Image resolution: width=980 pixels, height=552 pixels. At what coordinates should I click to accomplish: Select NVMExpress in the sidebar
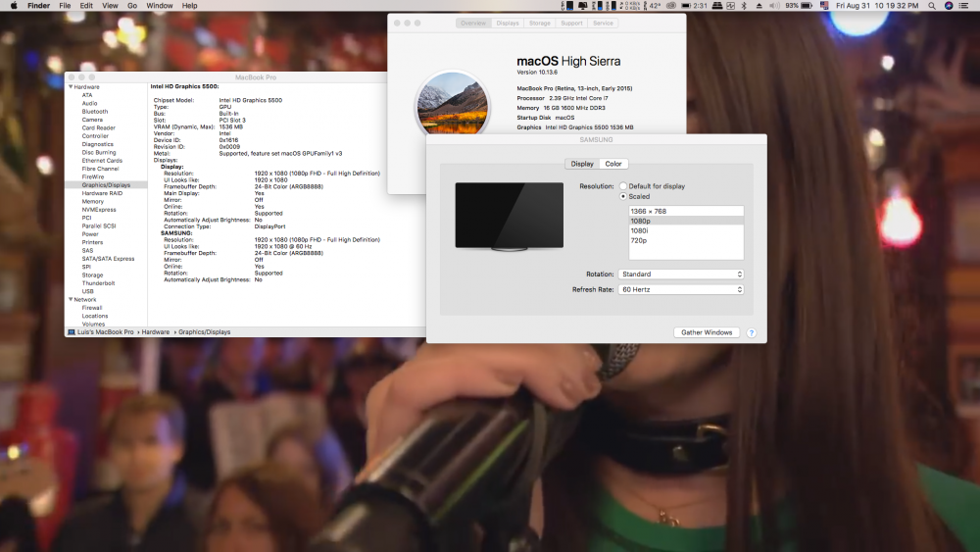tap(99, 210)
